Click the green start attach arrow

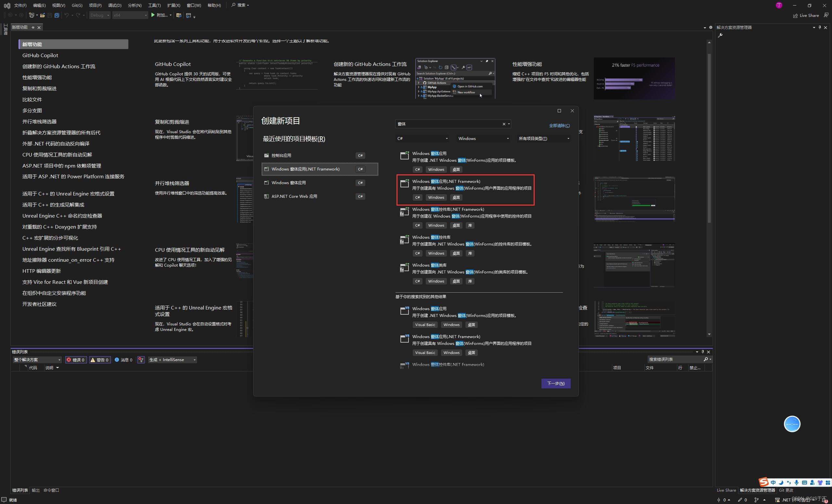[x=153, y=15]
